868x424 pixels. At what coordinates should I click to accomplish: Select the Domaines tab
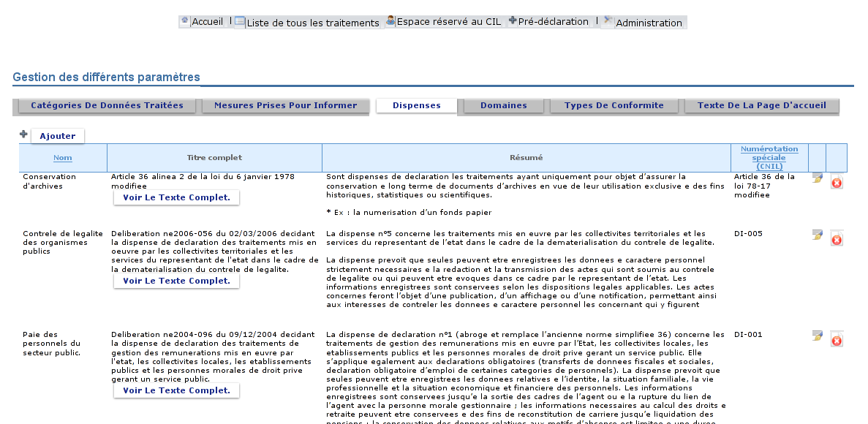(x=503, y=106)
